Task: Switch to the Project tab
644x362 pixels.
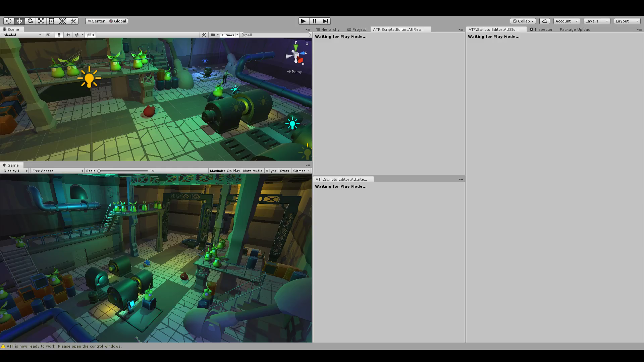Action: pos(357,29)
